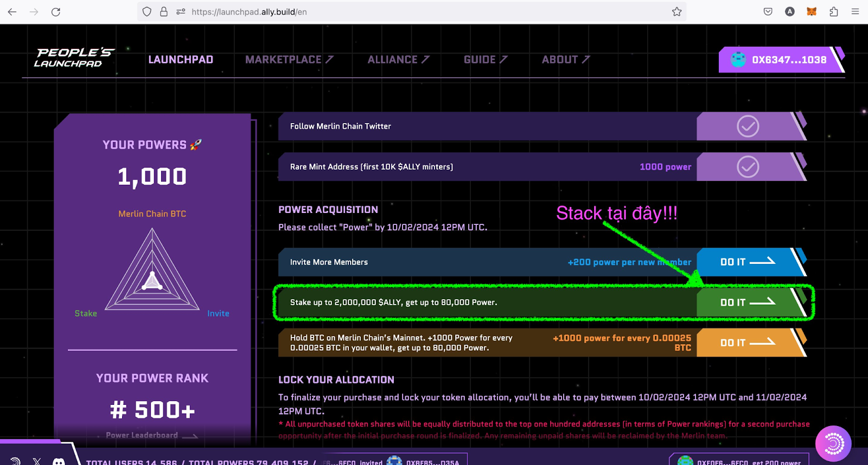The image size is (868, 465).
Task: Click the padlock site security icon
Action: 163,11
